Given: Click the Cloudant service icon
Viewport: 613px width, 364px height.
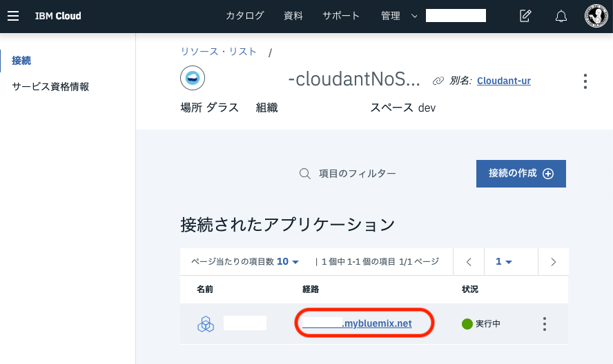Looking at the screenshot, I should (193, 78).
